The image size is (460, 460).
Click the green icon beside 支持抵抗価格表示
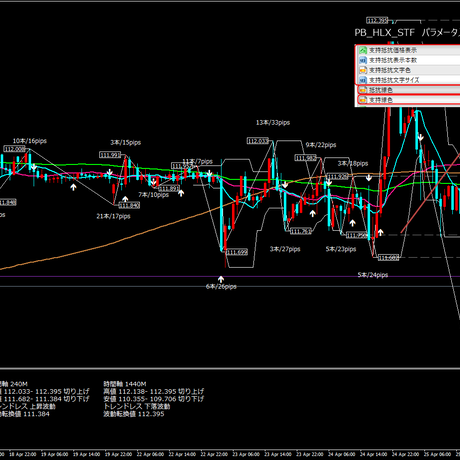click(363, 50)
